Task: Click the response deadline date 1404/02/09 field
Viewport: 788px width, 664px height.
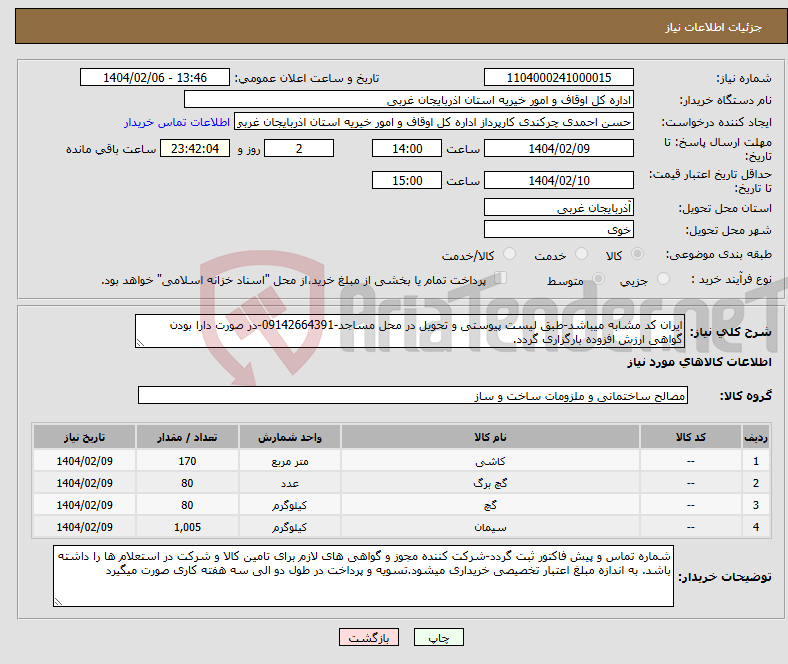Action: click(x=558, y=148)
